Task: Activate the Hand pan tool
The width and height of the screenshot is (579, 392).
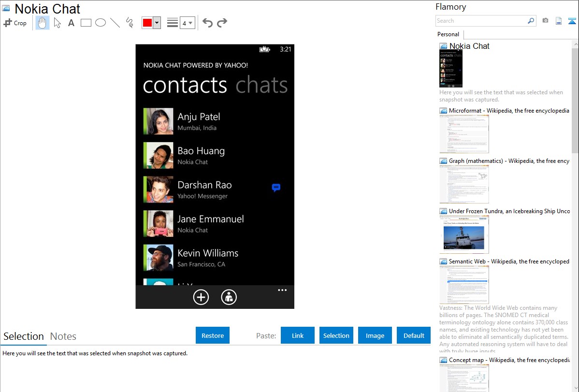Action: point(43,23)
